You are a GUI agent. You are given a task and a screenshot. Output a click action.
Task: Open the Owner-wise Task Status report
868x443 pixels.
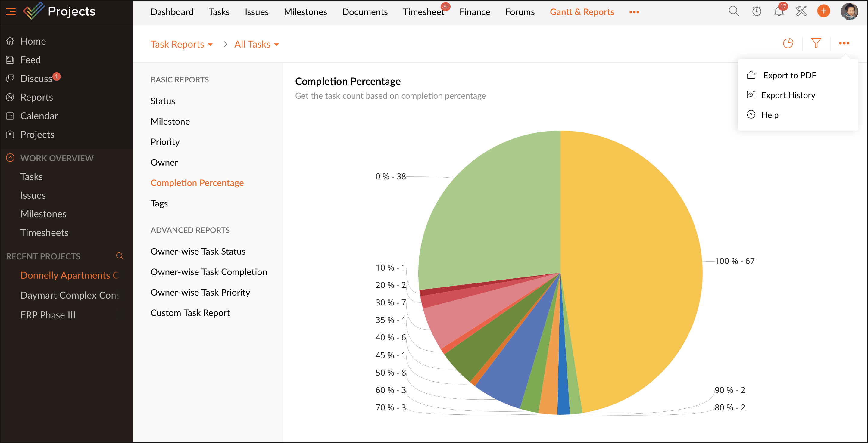198,251
